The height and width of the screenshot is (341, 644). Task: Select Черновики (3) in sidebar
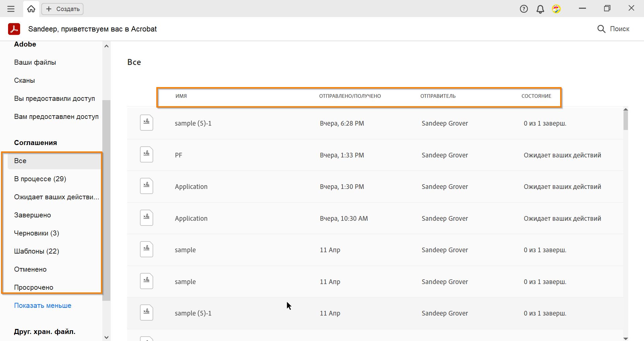37,233
